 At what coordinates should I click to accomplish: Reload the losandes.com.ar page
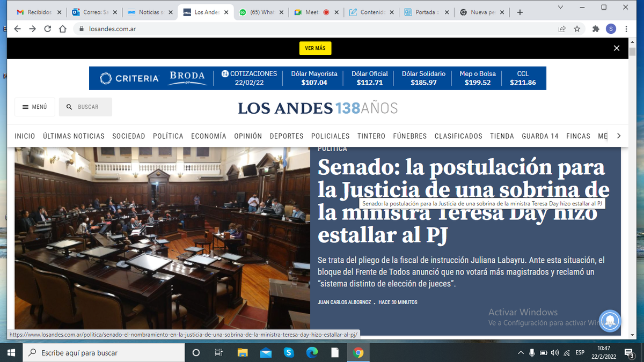coord(48,29)
